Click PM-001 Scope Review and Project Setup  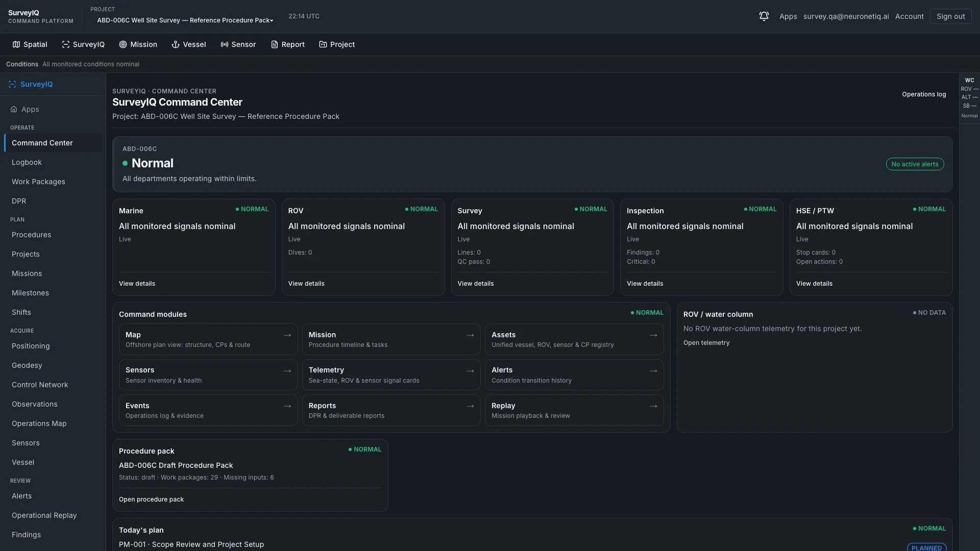(x=191, y=544)
